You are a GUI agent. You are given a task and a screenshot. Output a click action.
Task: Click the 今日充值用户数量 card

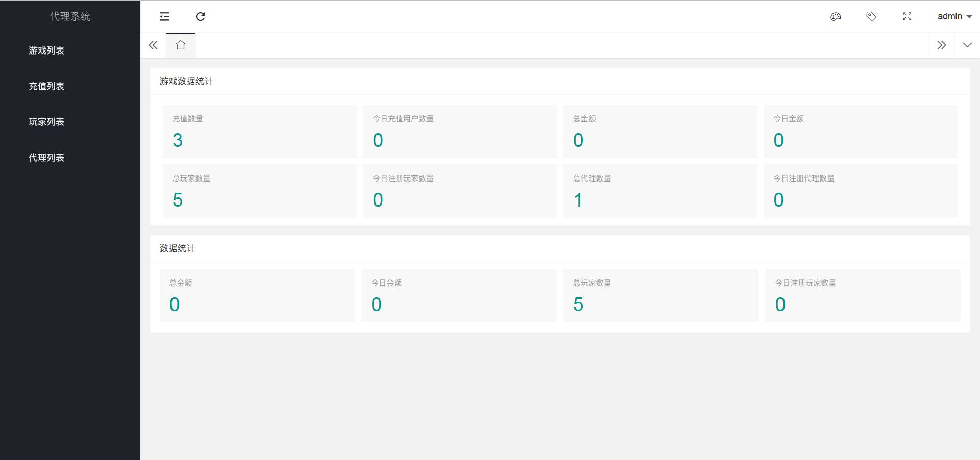tap(459, 132)
